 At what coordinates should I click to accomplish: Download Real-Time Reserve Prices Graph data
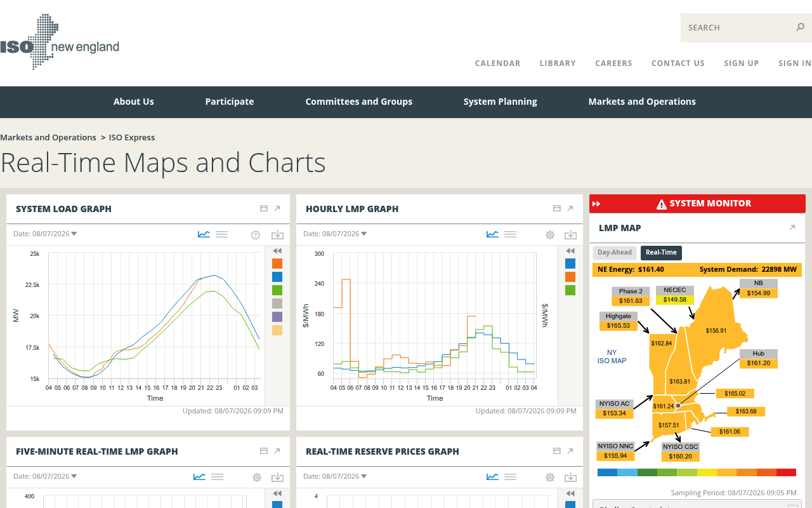[570, 478]
